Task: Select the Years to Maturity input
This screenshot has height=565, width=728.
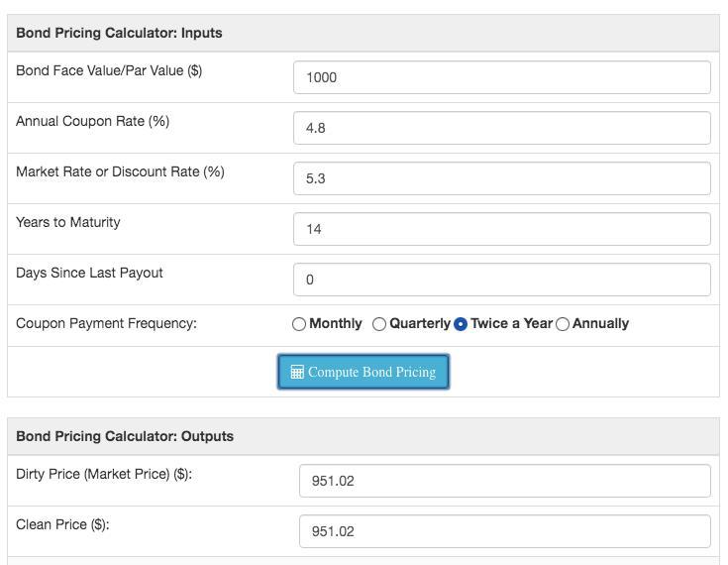Action: pyautogui.click(x=501, y=229)
